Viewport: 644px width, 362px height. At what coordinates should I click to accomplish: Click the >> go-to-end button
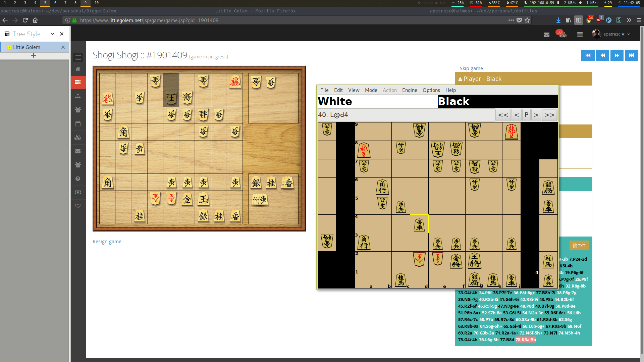tap(550, 115)
